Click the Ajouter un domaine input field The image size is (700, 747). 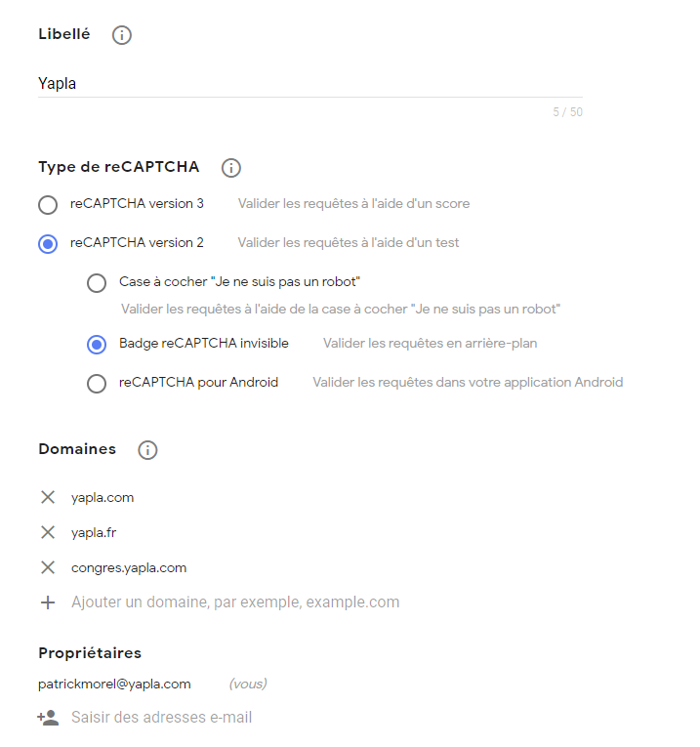coord(235,602)
